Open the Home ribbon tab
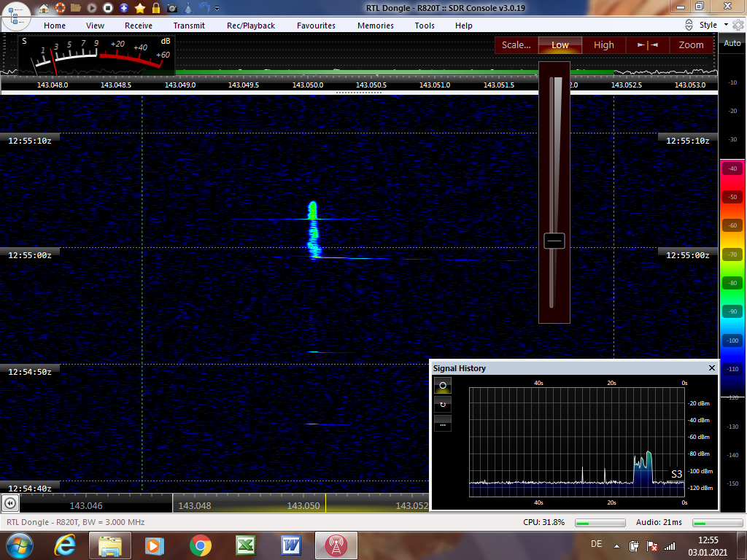This screenshot has height=560, width=747. [x=55, y=26]
